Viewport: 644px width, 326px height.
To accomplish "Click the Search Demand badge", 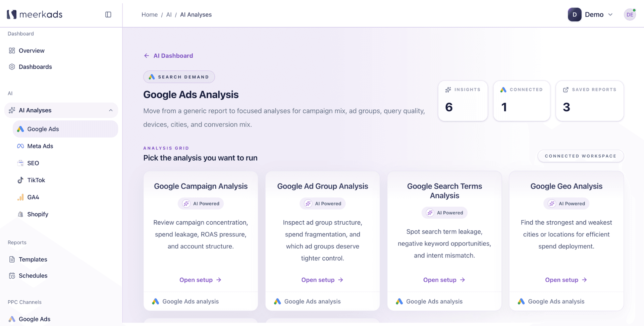I will (x=179, y=77).
